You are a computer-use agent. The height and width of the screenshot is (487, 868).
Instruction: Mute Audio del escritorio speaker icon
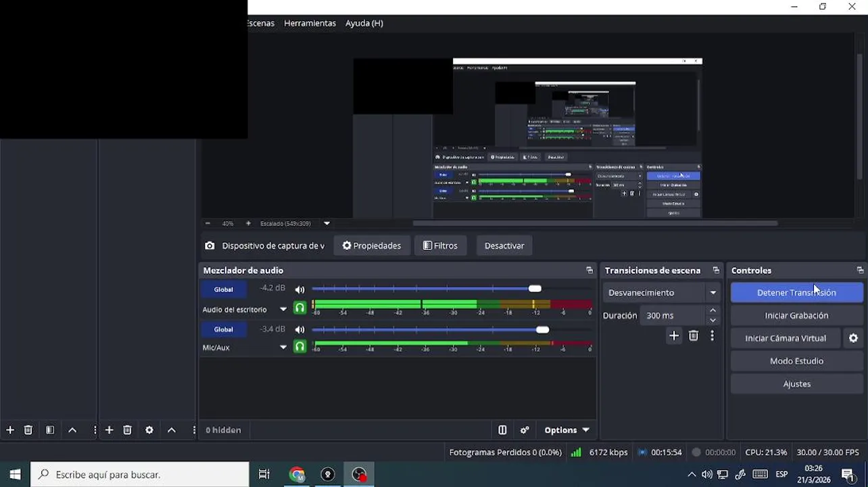(x=299, y=289)
